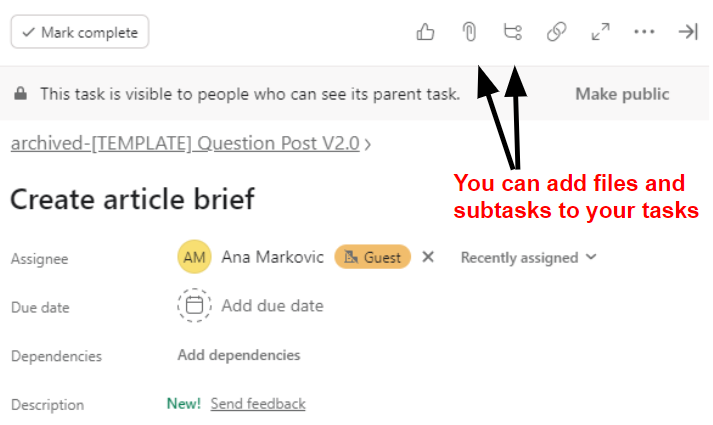This screenshot has height=425, width=713.
Task: Like the task with the thumbs-up icon
Action: point(425,32)
